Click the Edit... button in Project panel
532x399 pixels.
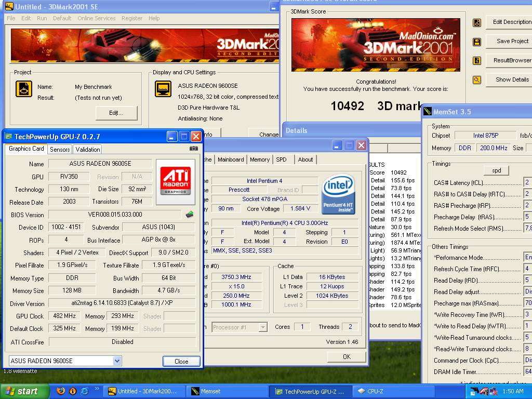point(116,113)
